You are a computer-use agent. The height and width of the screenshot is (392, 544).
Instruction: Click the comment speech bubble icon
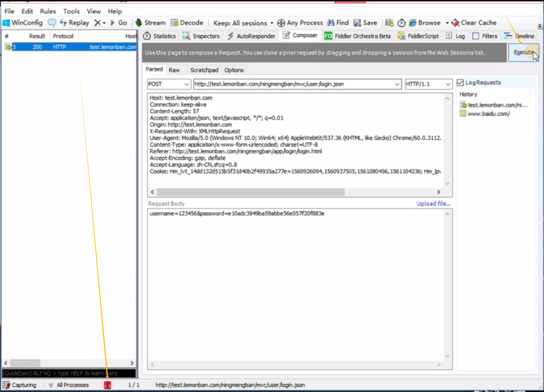coord(52,23)
